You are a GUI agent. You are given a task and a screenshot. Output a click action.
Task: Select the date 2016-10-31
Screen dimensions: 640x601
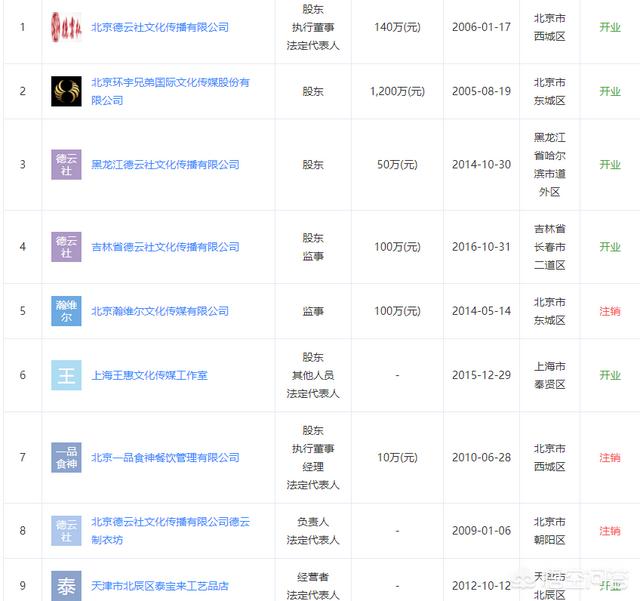click(481, 247)
